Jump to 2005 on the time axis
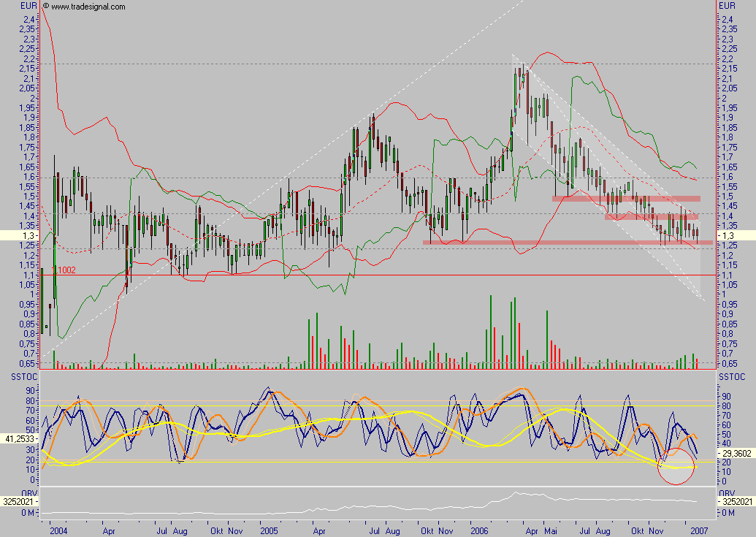The height and width of the screenshot is (537, 756). point(269,529)
